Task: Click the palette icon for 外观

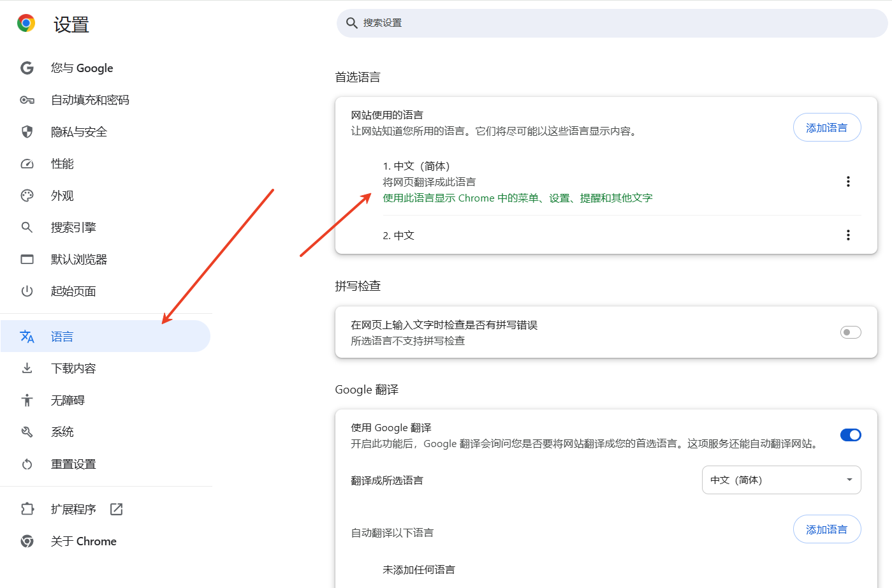Action: coord(27,196)
